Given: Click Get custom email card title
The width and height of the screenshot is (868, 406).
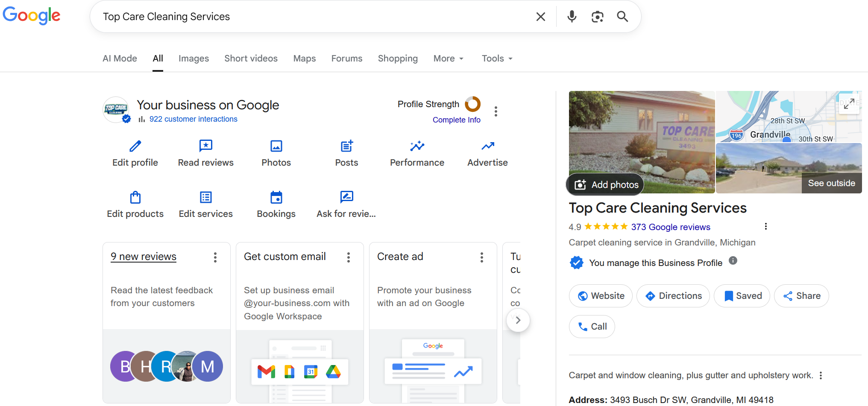Looking at the screenshot, I should (284, 257).
